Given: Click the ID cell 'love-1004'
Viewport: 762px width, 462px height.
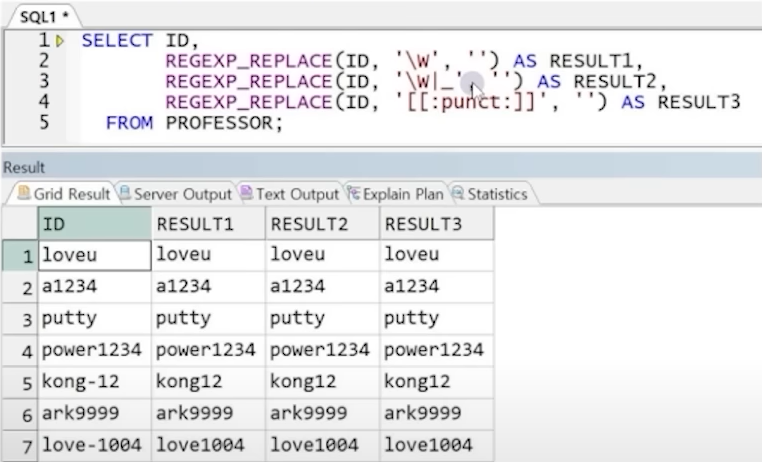Looking at the screenshot, I should pos(95,445).
